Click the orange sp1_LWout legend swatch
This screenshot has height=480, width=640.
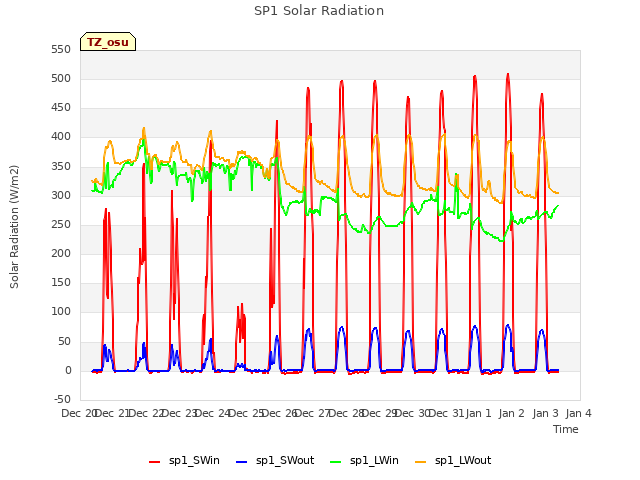(x=420, y=462)
